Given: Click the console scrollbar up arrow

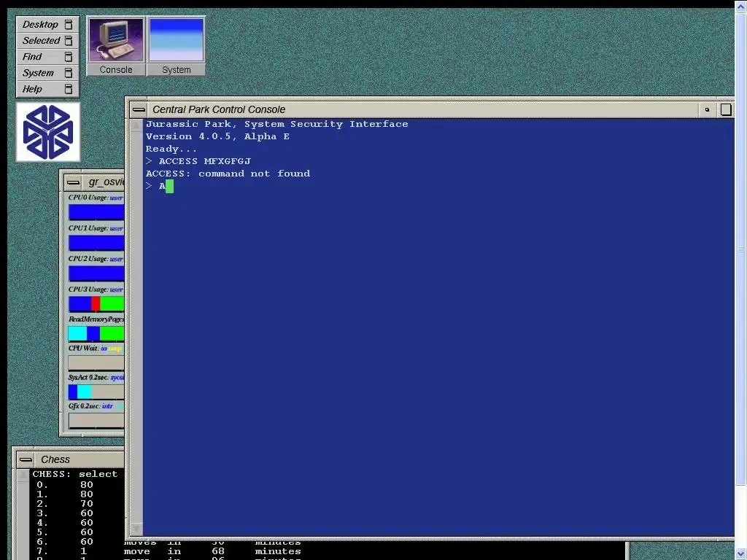Looking at the screenshot, I should click(136, 125).
